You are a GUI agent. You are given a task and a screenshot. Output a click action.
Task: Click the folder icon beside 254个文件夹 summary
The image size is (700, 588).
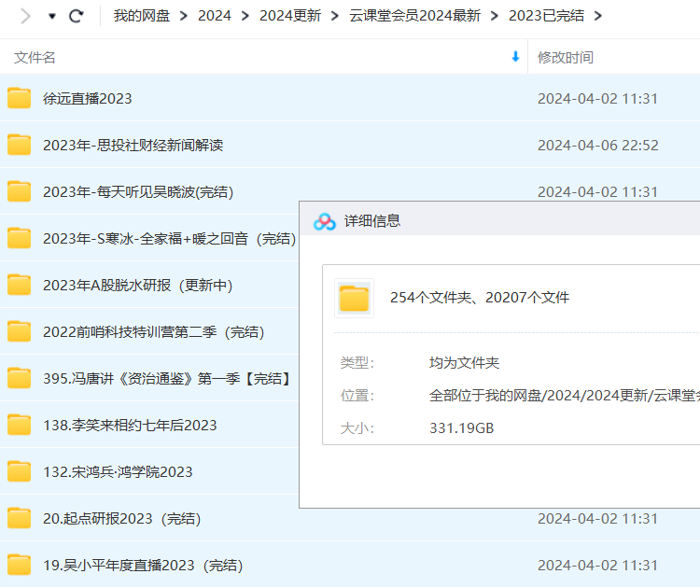[x=354, y=298]
